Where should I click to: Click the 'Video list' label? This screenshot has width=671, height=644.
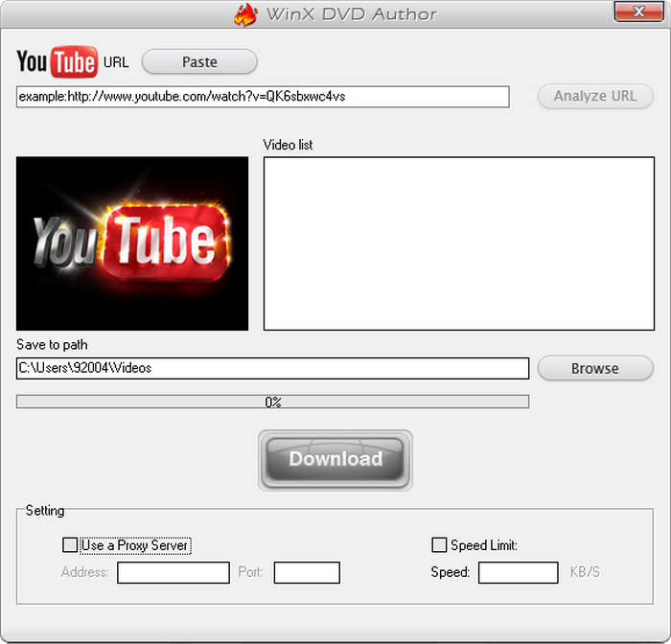pos(288,145)
